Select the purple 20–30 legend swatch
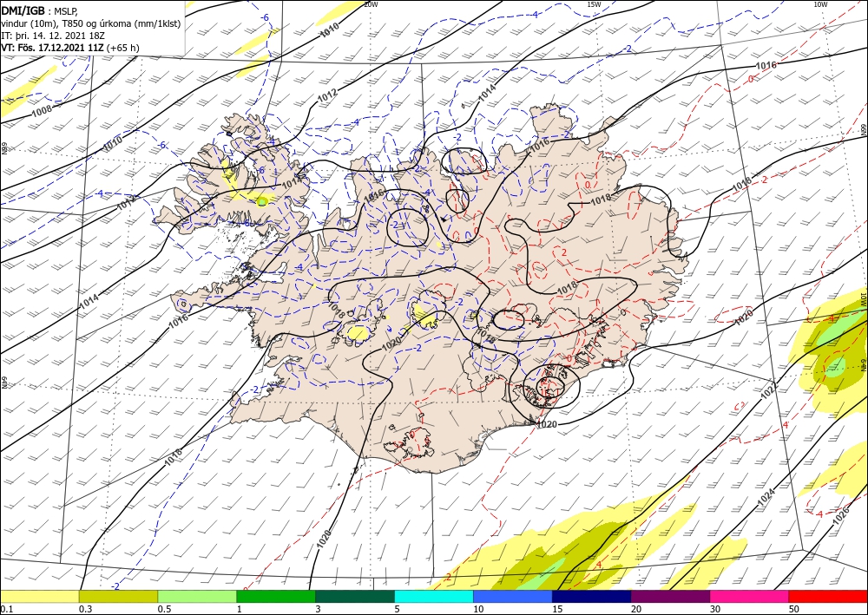This screenshot has width=868, height=615. pos(670,596)
